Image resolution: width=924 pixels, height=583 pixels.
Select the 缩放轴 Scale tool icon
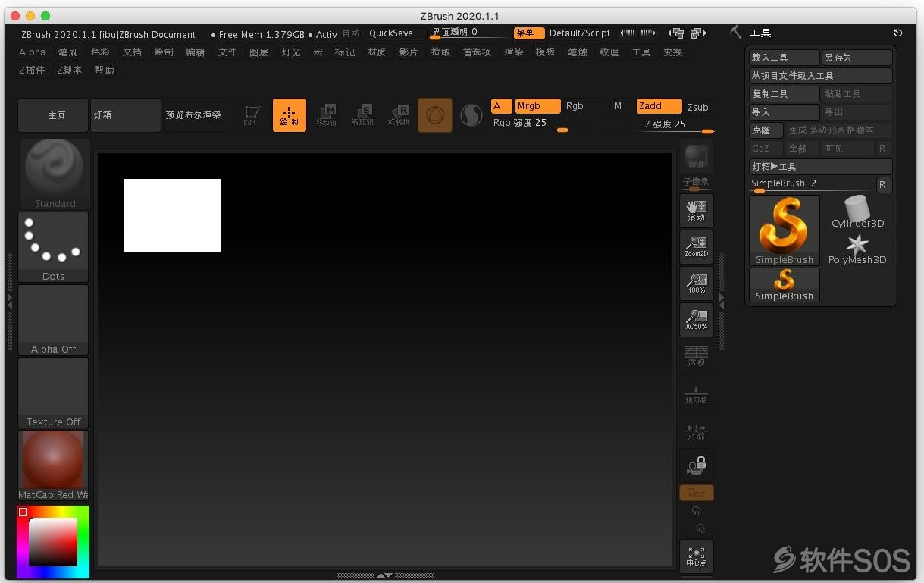pos(362,115)
